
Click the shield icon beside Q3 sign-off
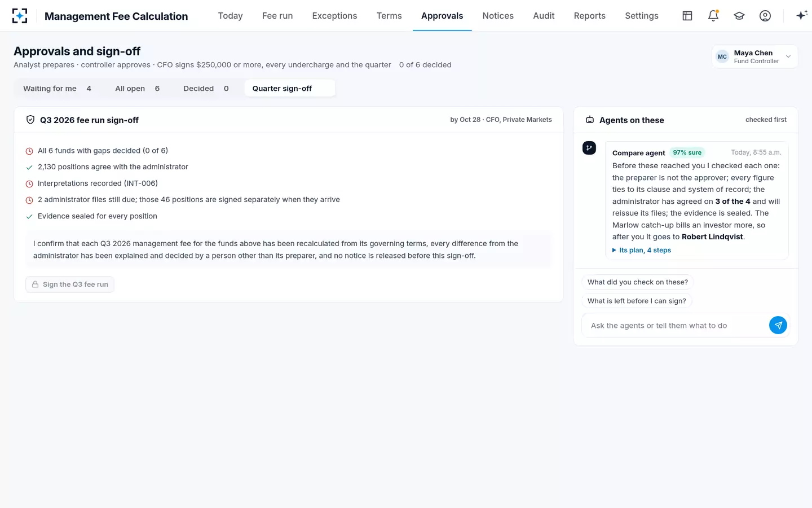click(x=30, y=120)
